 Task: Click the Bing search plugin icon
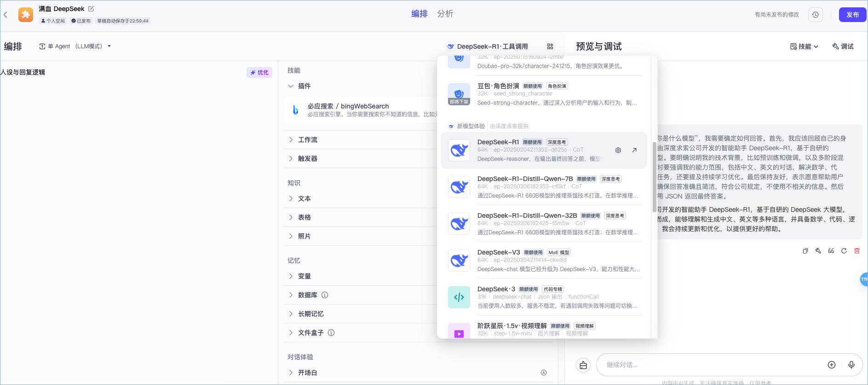pyautogui.click(x=295, y=110)
